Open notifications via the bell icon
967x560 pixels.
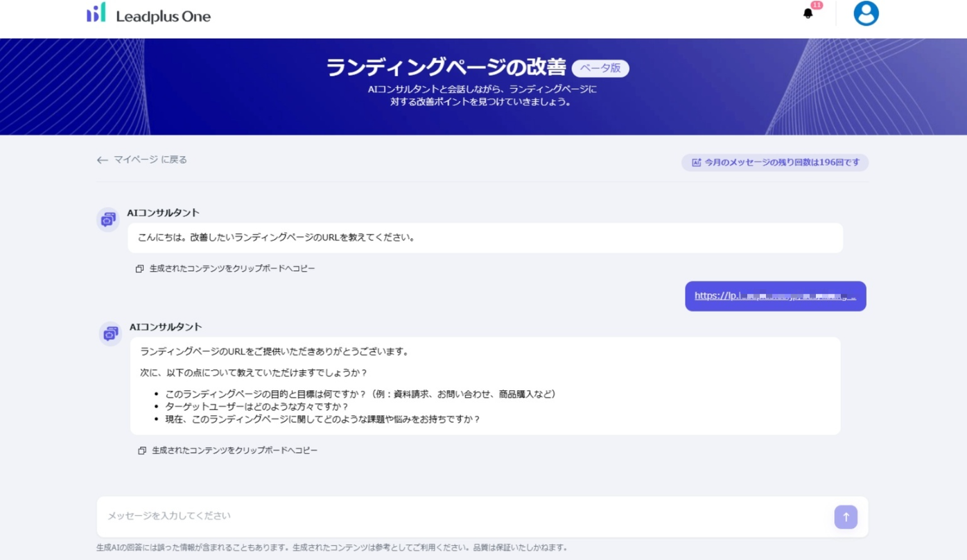point(808,14)
